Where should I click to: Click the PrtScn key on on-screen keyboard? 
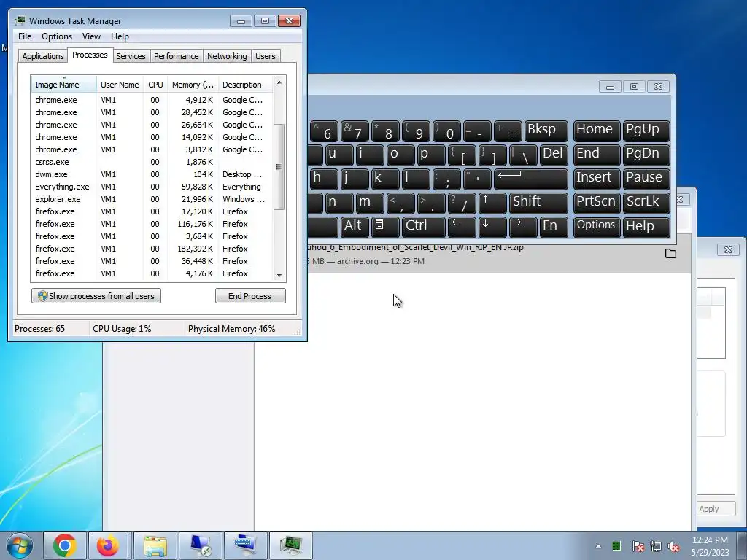click(597, 203)
